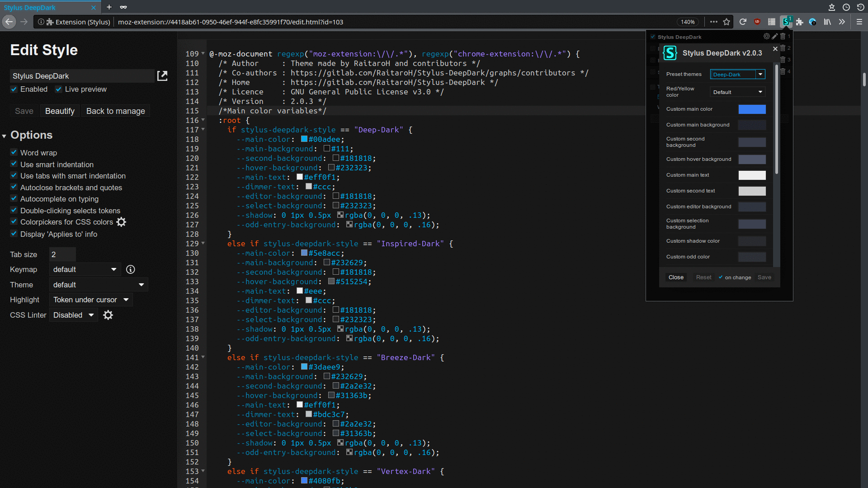This screenshot has height=488, width=868.
Task: Click the Tab size input field
Action: (x=62, y=254)
